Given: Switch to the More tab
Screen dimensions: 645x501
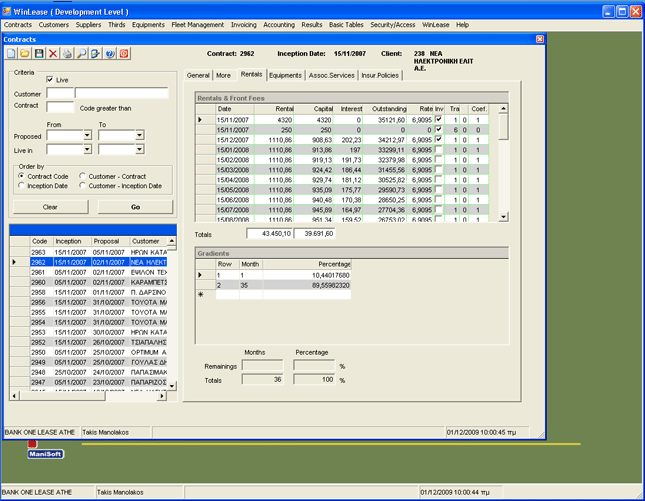Looking at the screenshot, I should click(223, 75).
